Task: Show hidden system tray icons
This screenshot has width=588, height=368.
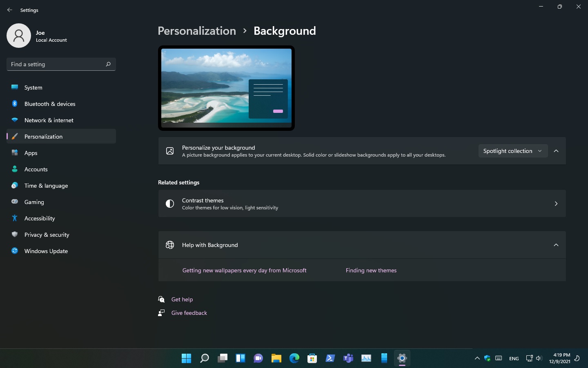Action: [477, 358]
